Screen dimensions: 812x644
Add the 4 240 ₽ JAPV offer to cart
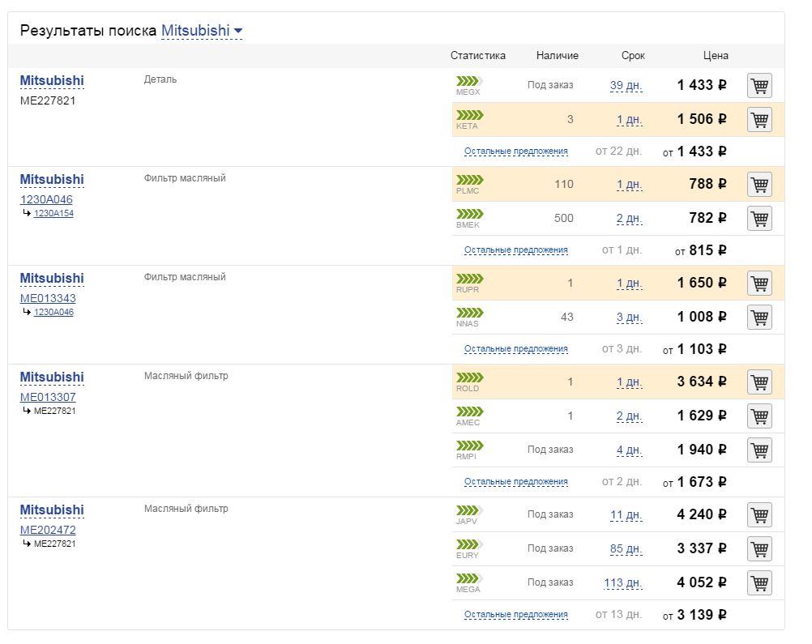pos(759,514)
